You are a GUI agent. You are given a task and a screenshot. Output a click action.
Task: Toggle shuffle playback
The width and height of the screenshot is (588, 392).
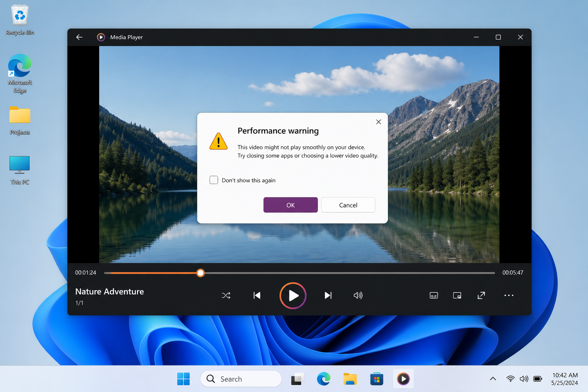pyautogui.click(x=226, y=296)
